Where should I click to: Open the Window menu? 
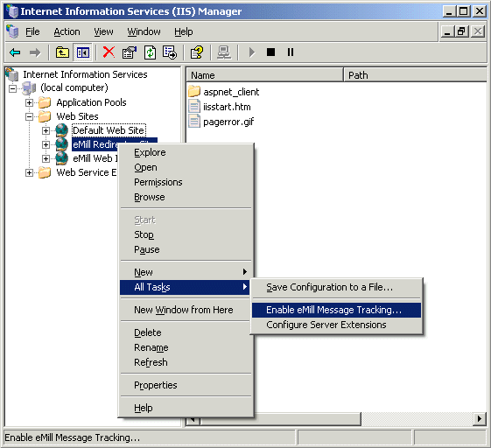144,31
